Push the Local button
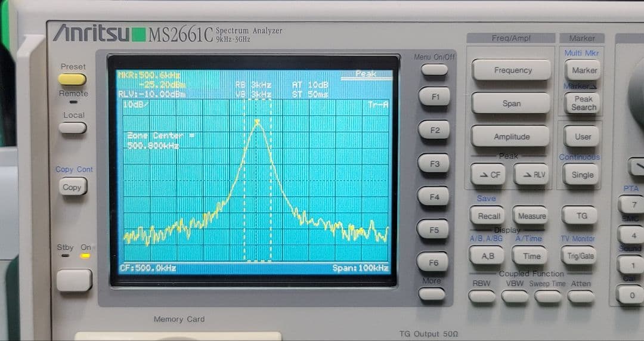644x341 pixels. tap(72, 128)
